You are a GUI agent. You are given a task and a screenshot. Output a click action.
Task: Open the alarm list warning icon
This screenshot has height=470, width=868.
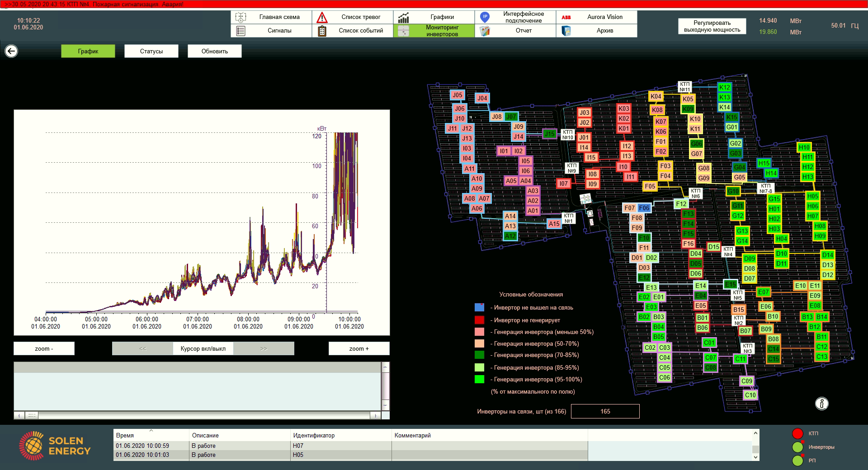tap(322, 18)
